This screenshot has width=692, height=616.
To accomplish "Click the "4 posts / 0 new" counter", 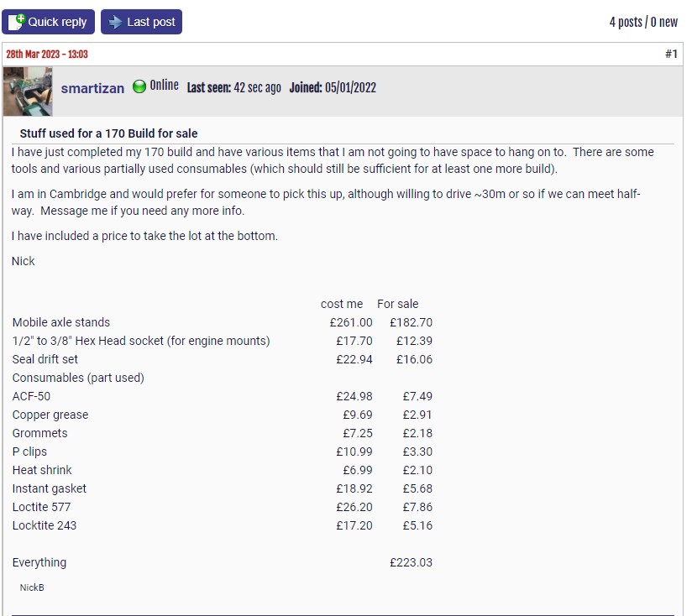I will click(x=643, y=22).
